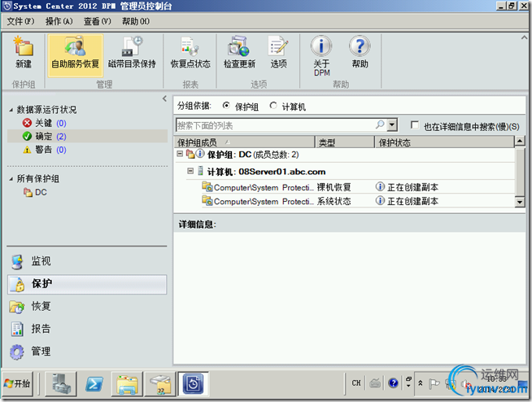Screen dimensions: 532x402
Task: Show hidden tray icons arrow
Action: tap(421, 383)
